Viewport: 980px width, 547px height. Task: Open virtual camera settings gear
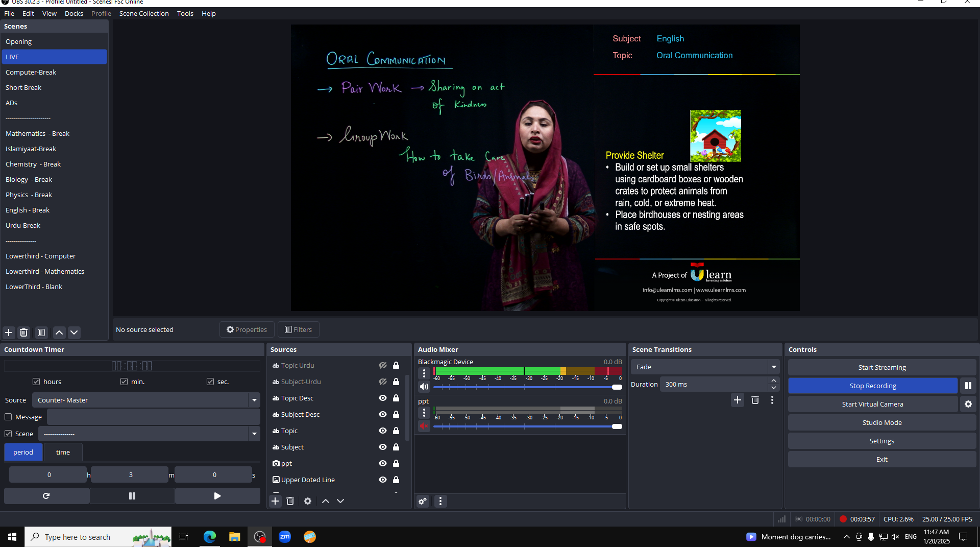(968, 404)
